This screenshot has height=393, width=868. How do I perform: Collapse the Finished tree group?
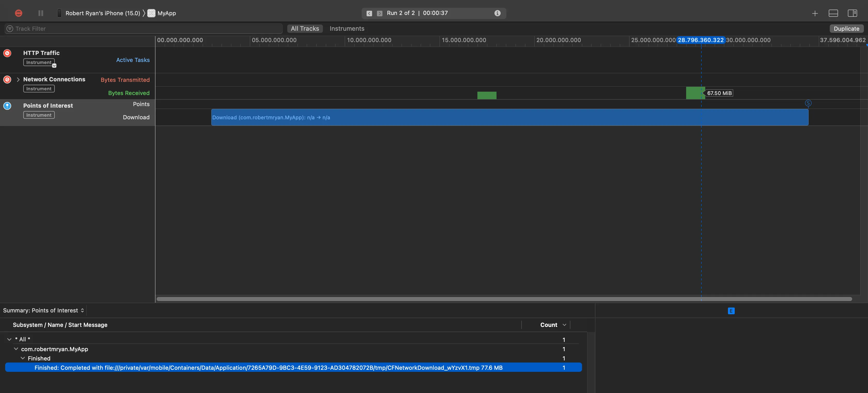(22, 358)
